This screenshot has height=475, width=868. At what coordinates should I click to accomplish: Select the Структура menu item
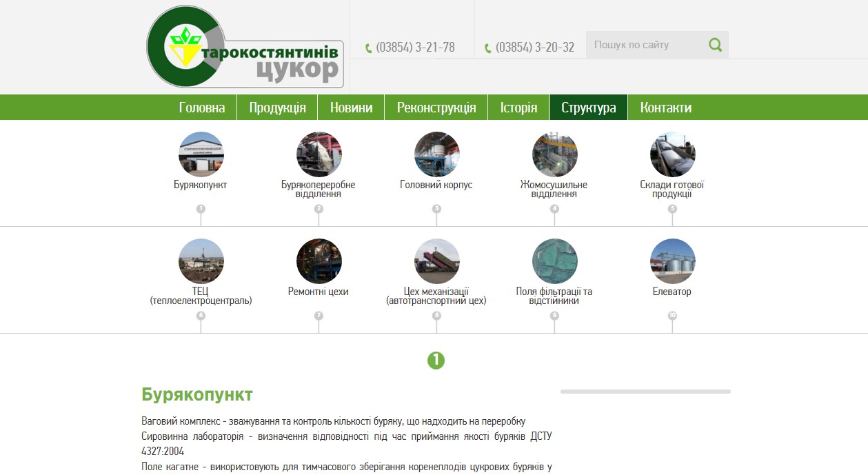[589, 108]
